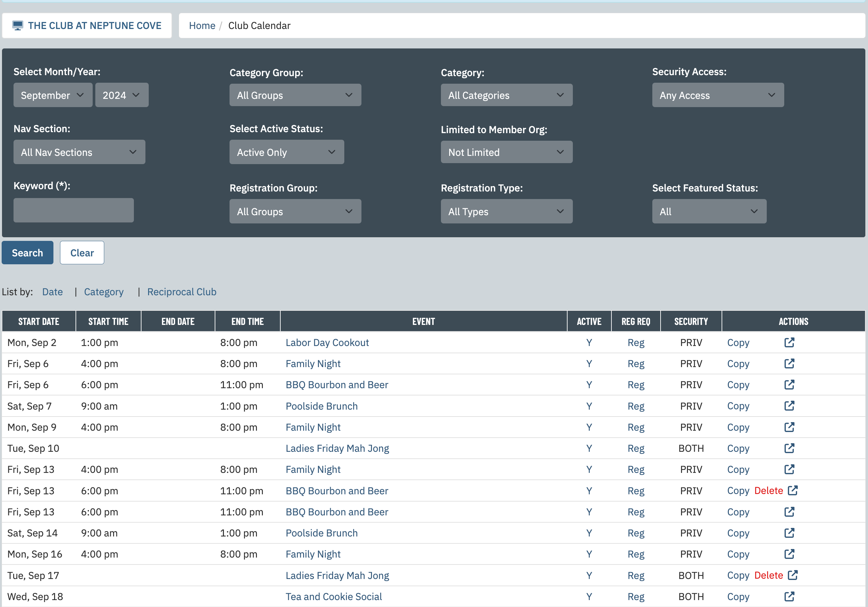This screenshot has width=868, height=607.
Task: Open the Labor Day Cookout event
Action: 327,342
